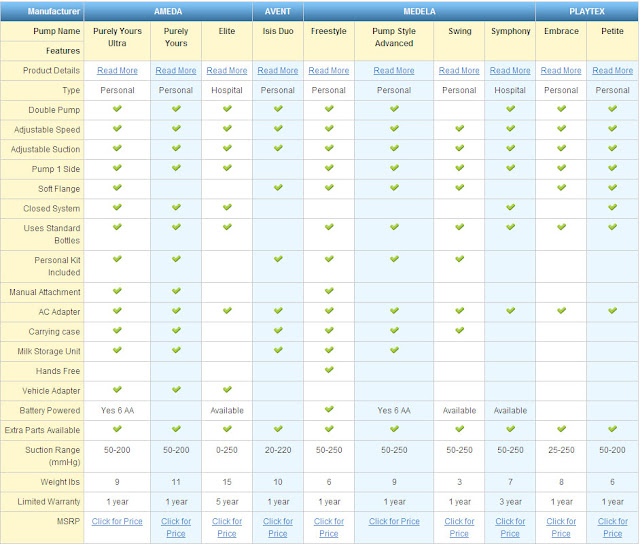Click Carrying case checkmark for Purely Yours Ultra
This screenshot has width=640, height=544.
click(x=117, y=330)
